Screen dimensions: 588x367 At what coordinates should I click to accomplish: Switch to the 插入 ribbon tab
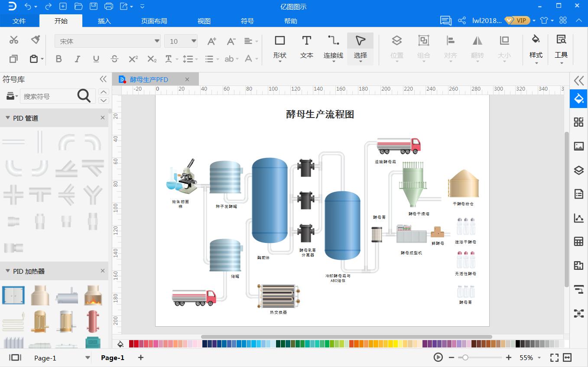point(104,20)
